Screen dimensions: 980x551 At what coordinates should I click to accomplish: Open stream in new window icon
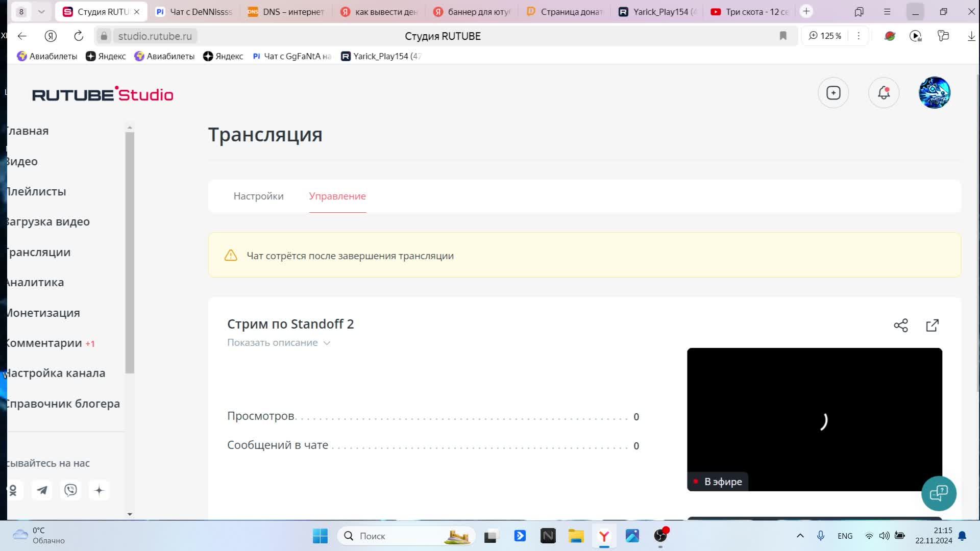(932, 325)
